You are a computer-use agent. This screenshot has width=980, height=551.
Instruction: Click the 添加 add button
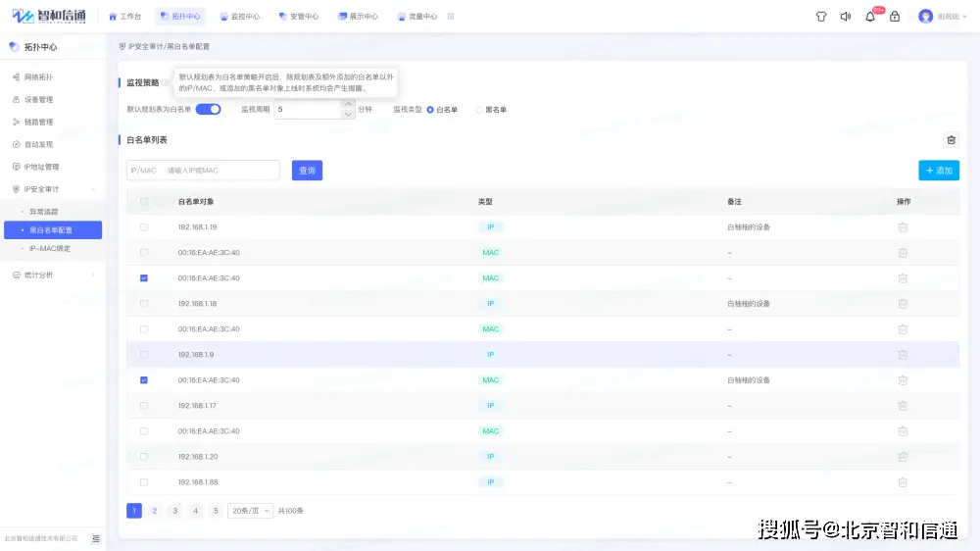pyautogui.click(x=939, y=171)
